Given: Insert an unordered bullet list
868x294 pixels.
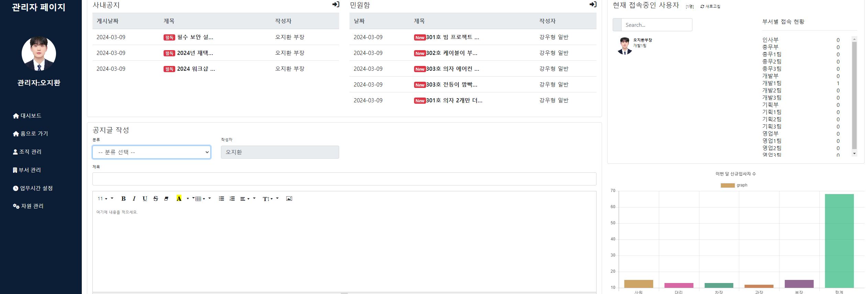Looking at the screenshot, I should 221,199.
